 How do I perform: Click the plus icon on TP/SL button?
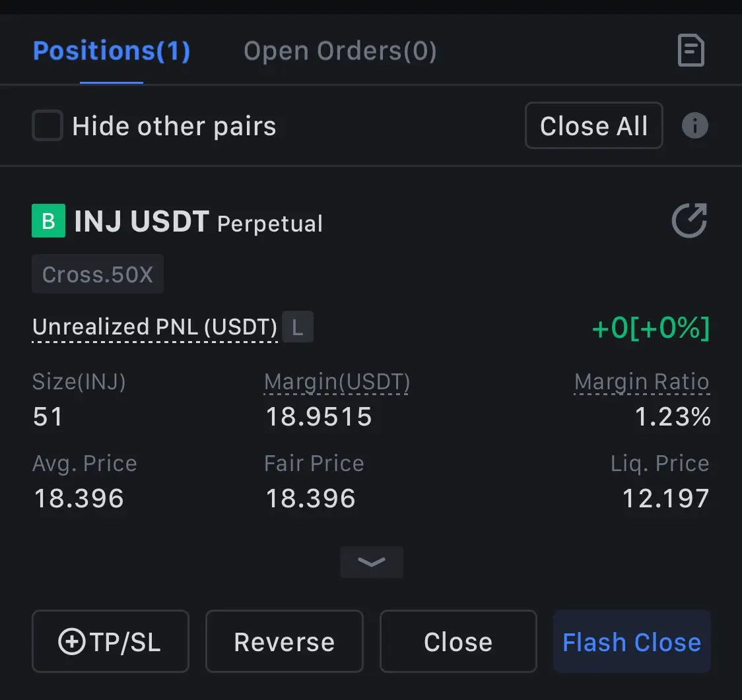tap(71, 642)
